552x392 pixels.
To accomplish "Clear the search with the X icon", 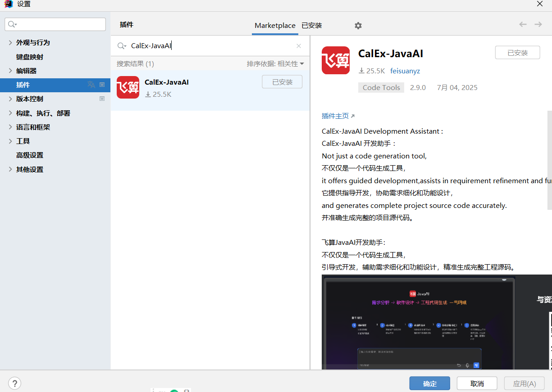I will [x=298, y=45].
